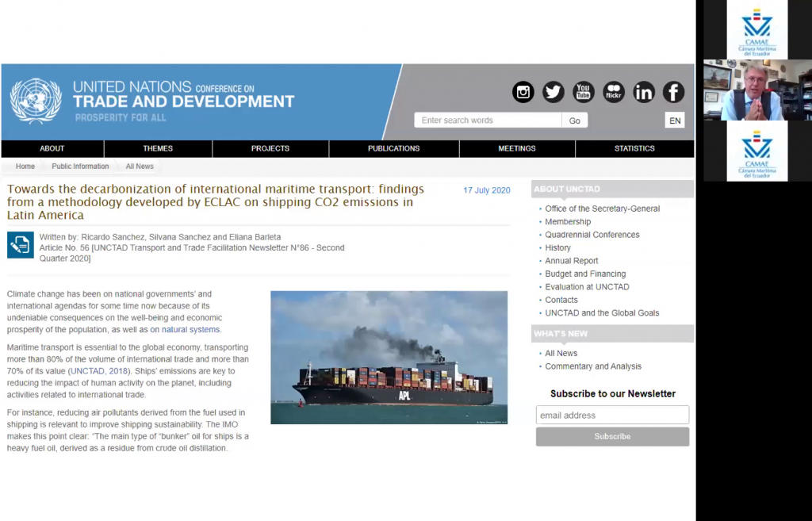The width and height of the screenshot is (812, 521).
Task: Open the LinkedIn icon link
Action: click(643, 92)
